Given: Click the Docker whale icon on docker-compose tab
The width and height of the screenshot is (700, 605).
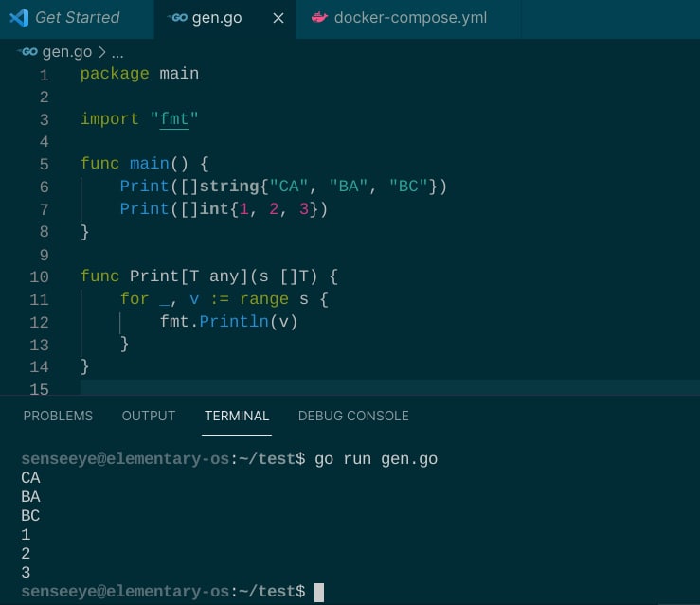Looking at the screenshot, I should [x=319, y=18].
